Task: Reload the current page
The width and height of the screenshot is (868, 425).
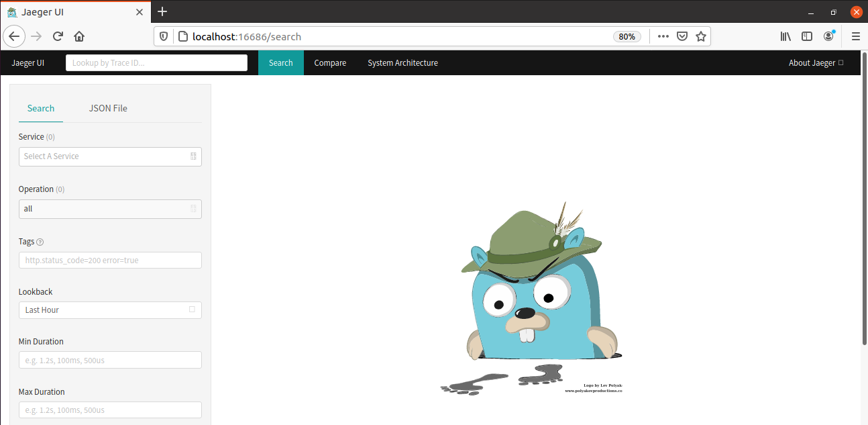Action: tap(58, 36)
